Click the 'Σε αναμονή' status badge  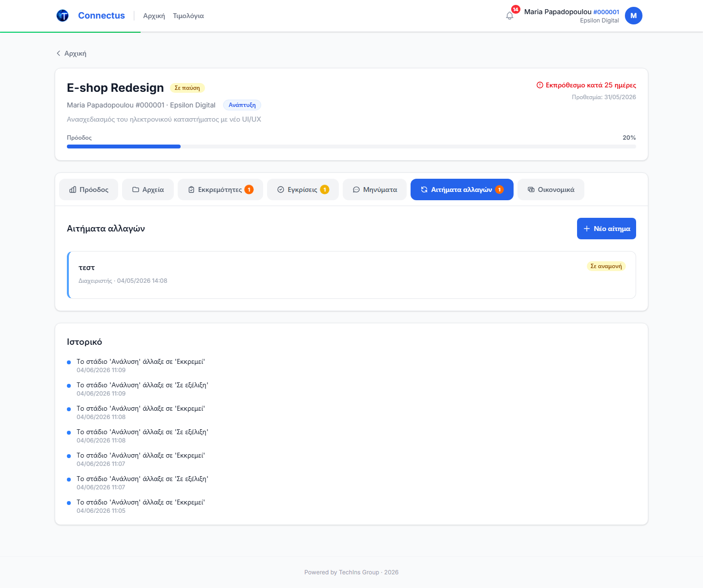coord(606,266)
